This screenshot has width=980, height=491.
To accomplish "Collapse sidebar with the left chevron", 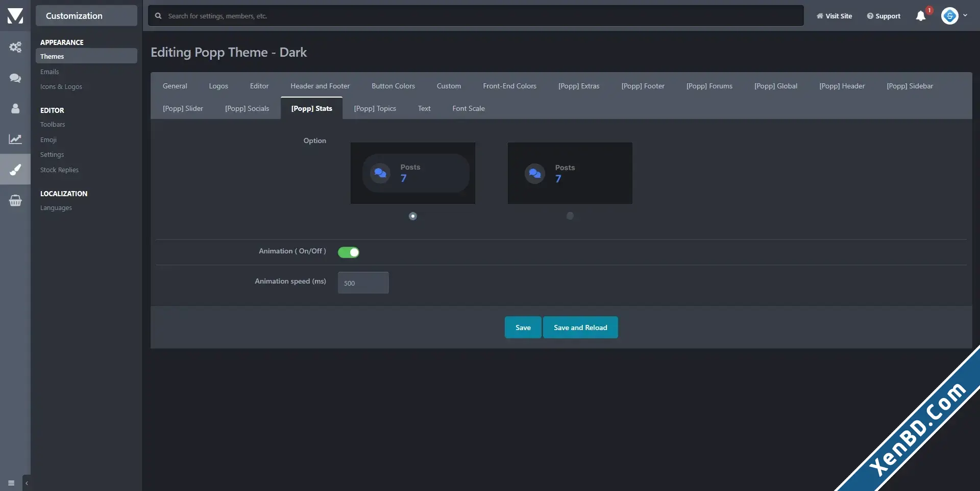I will click(x=27, y=483).
